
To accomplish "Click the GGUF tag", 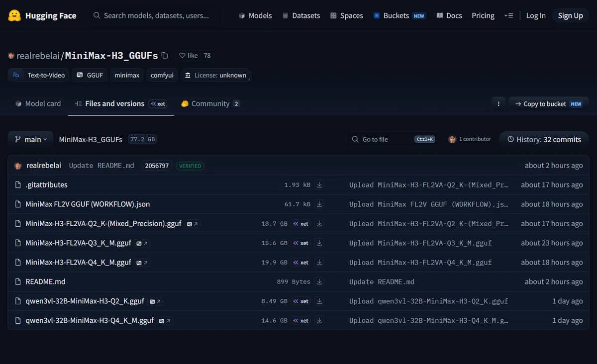I will coord(90,75).
